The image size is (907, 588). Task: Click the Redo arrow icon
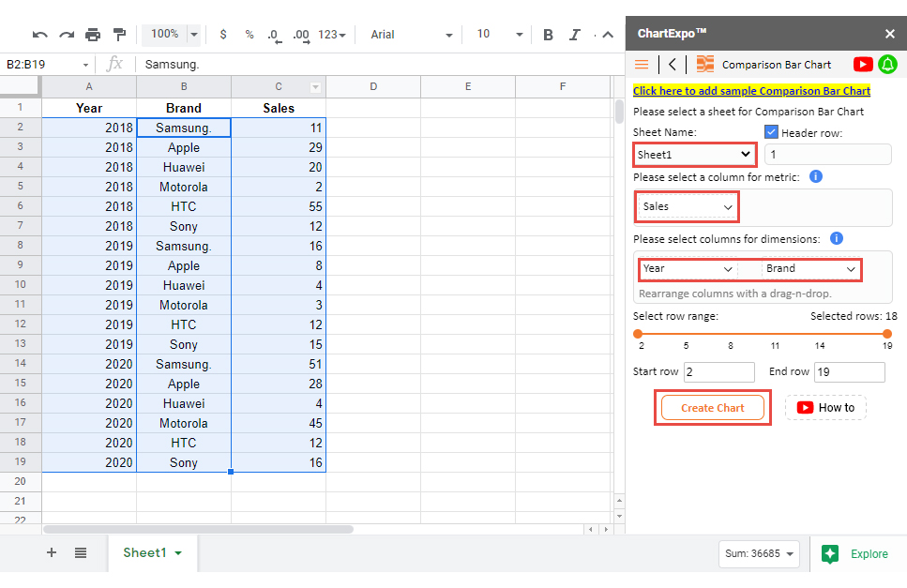(67, 35)
